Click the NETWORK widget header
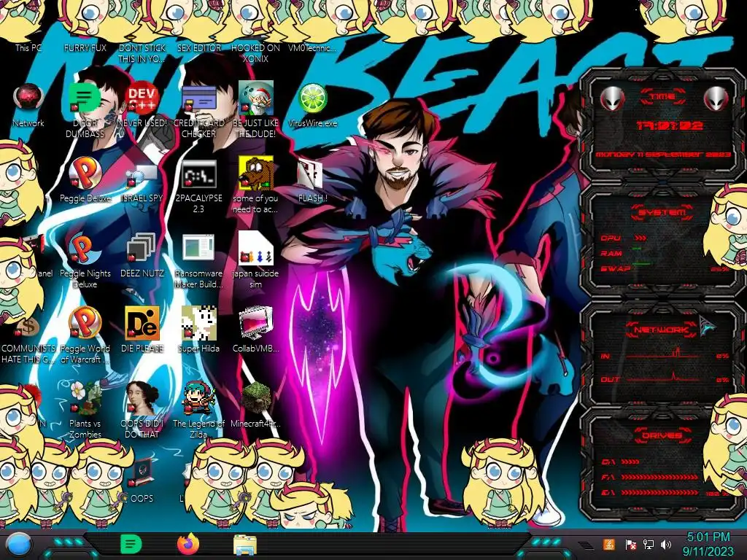Image resolution: width=747 pixels, height=560 pixels. tap(662, 329)
